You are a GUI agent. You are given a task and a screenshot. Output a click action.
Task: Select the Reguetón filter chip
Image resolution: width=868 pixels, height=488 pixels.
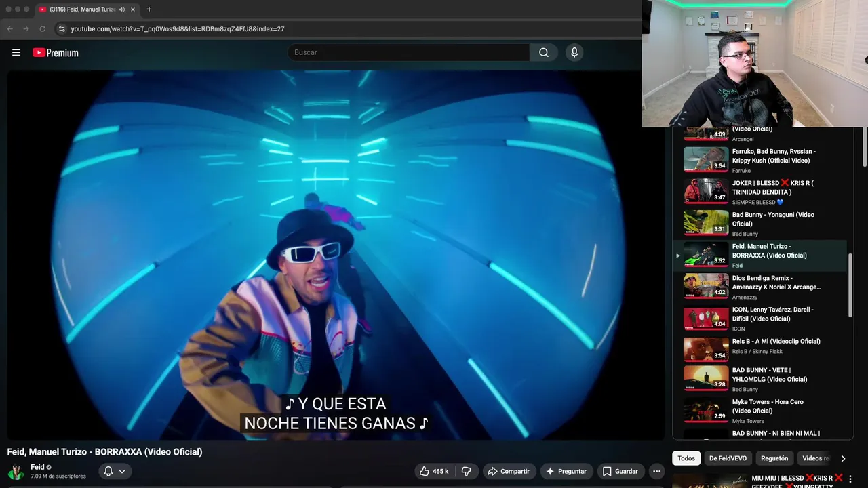coord(774,458)
